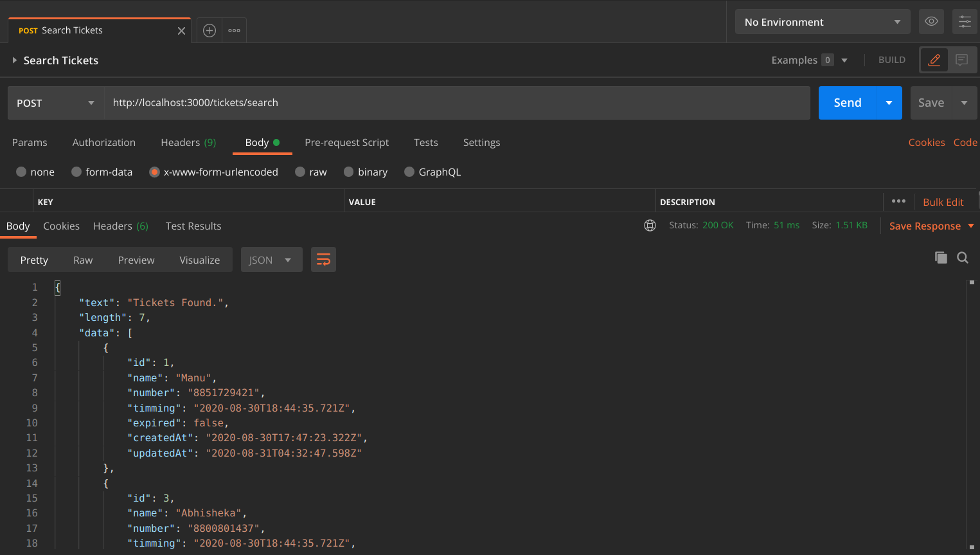Open the comments icon
Image resolution: width=980 pixels, height=555 pixels.
point(962,60)
